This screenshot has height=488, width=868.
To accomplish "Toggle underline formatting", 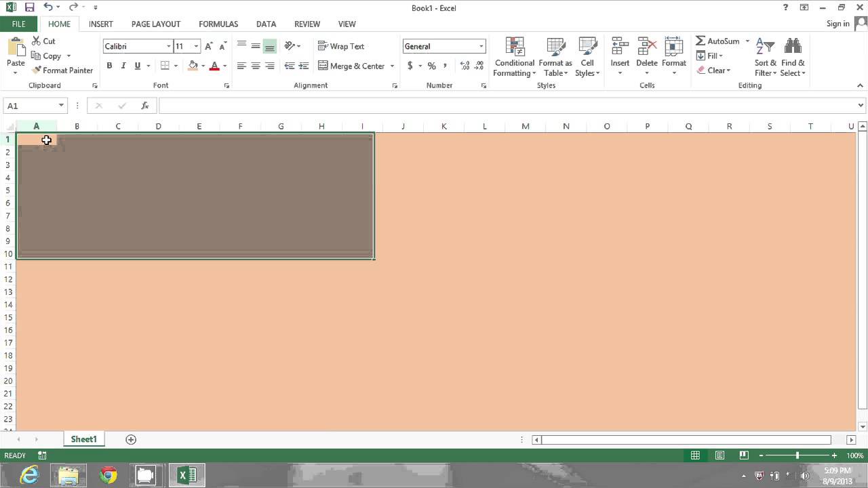I will 136,65.
